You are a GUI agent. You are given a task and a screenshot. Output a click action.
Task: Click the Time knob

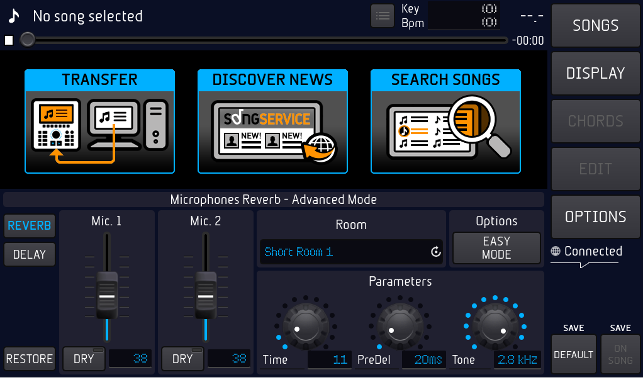click(x=306, y=327)
